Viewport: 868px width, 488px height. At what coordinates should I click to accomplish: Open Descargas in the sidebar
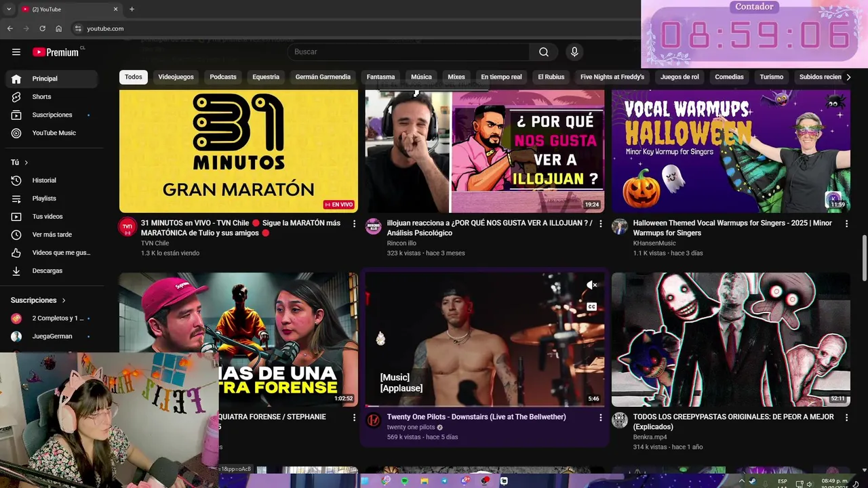click(x=52, y=270)
